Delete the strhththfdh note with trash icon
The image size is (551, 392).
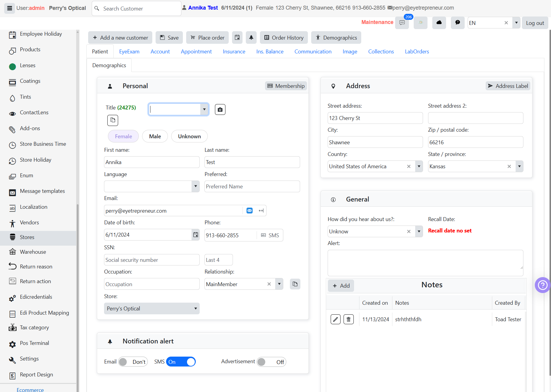tap(348, 319)
